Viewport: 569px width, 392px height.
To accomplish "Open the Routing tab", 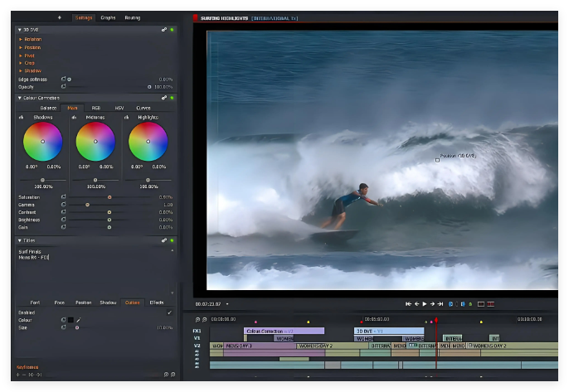I will pyautogui.click(x=133, y=17).
